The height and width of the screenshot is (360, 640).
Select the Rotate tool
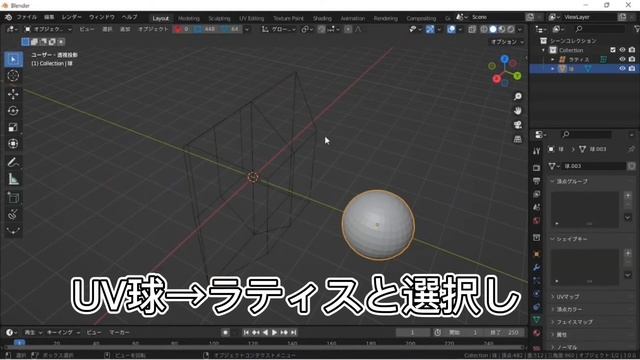pos(13,111)
